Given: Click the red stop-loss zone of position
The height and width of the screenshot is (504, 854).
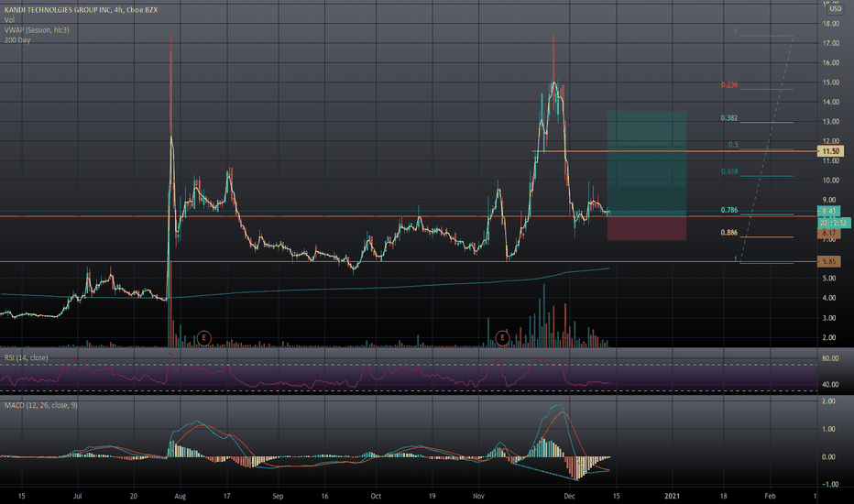Looking at the screenshot, I should point(647,228).
